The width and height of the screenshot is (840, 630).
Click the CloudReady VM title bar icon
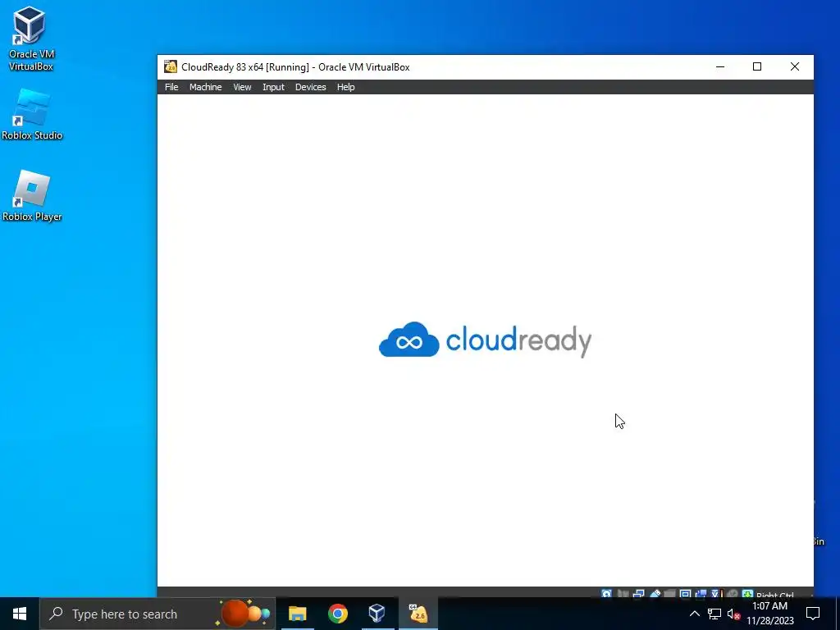click(171, 66)
